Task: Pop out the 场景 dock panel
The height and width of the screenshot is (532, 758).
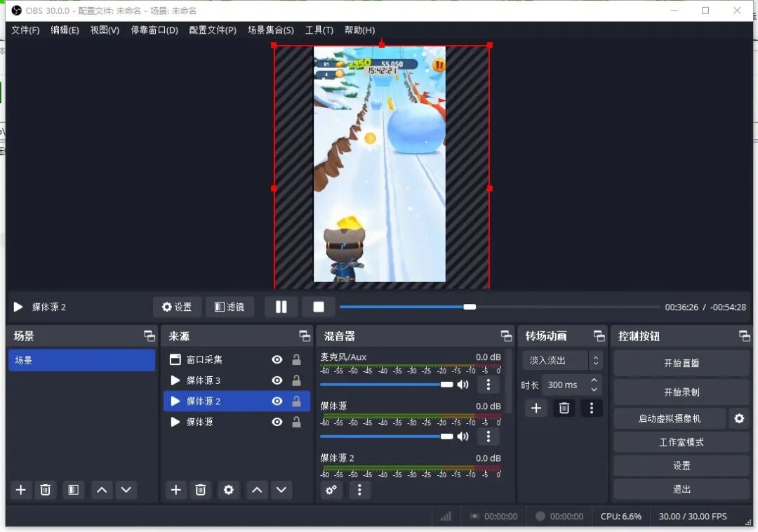Action: 149,335
